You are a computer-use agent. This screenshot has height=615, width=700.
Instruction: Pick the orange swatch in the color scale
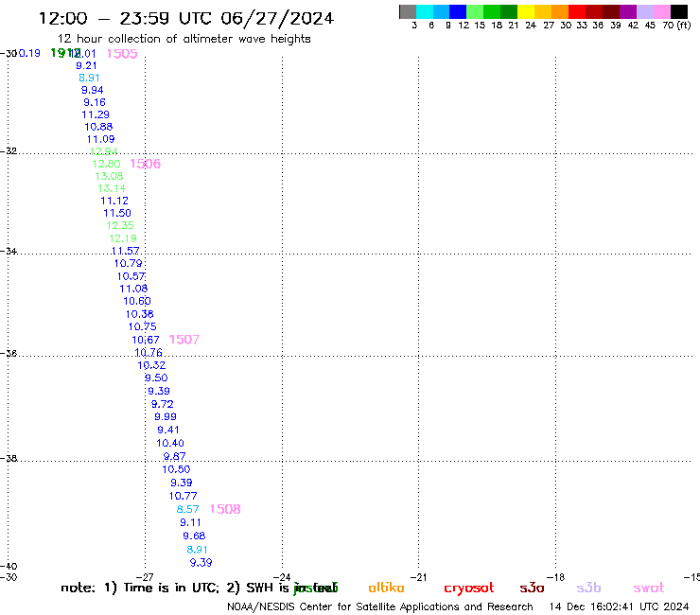coord(560,11)
